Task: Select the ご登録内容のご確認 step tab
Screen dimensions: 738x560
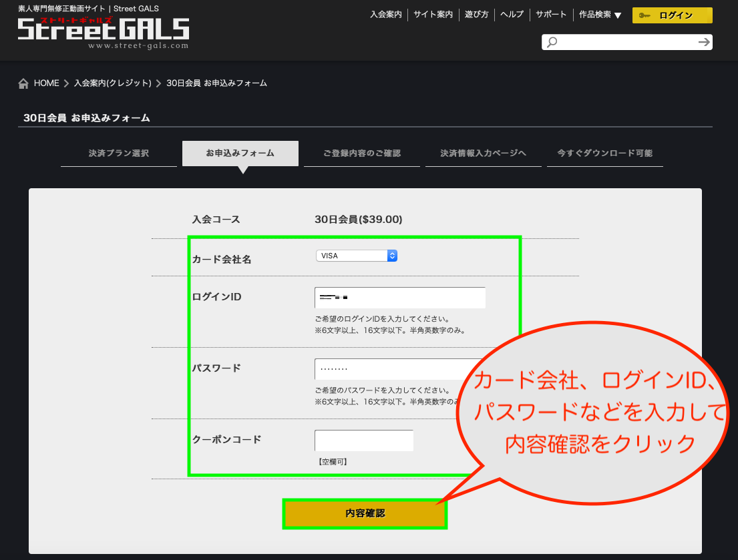Action: (x=362, y=154)
